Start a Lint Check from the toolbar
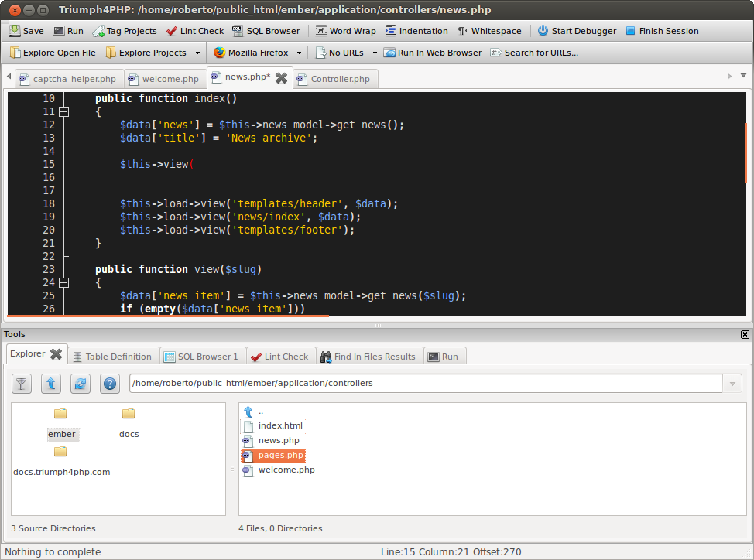 pyautogui.click(x=195, y=31)
